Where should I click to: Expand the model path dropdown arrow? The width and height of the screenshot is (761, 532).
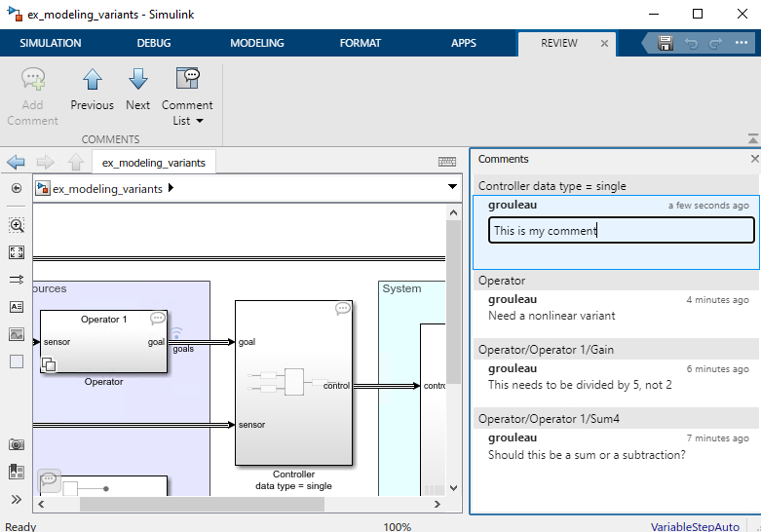[x=452, y=188]
